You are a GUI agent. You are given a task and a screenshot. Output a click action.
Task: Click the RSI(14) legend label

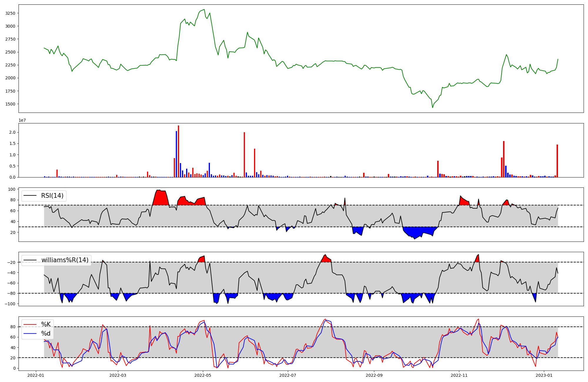pyautogui.click(x=52, y=196)
